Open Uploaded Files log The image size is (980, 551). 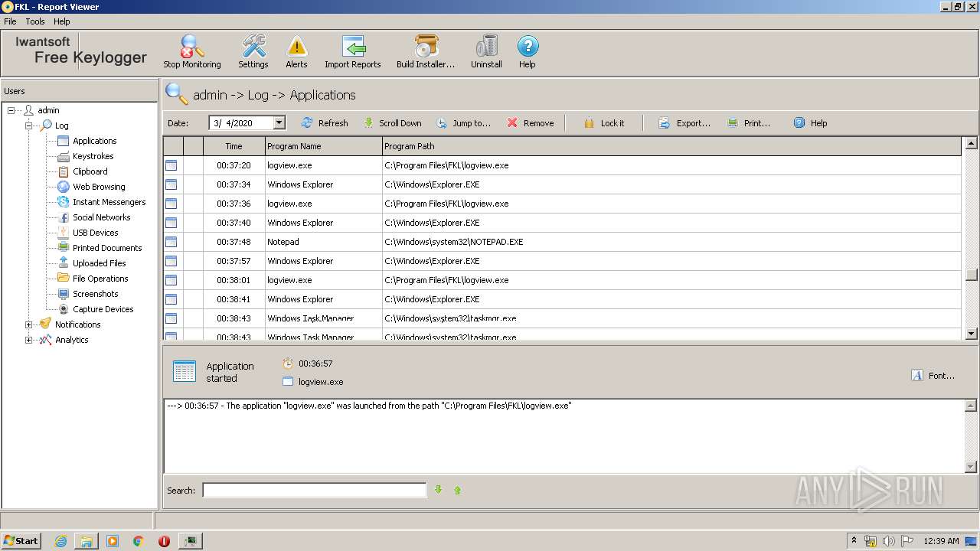click(99, 263)
